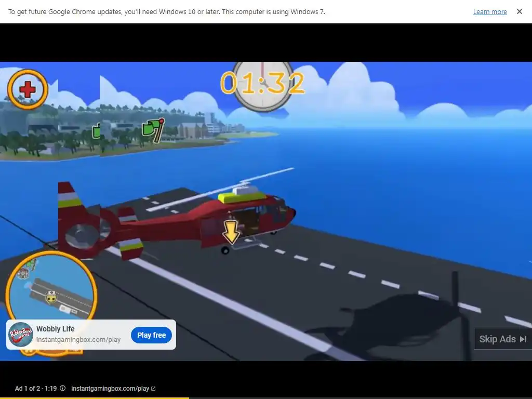This screenshot has height=399, width=532.
Task: Dismiss the Chrome update notification bar
Action: [519, 11]
